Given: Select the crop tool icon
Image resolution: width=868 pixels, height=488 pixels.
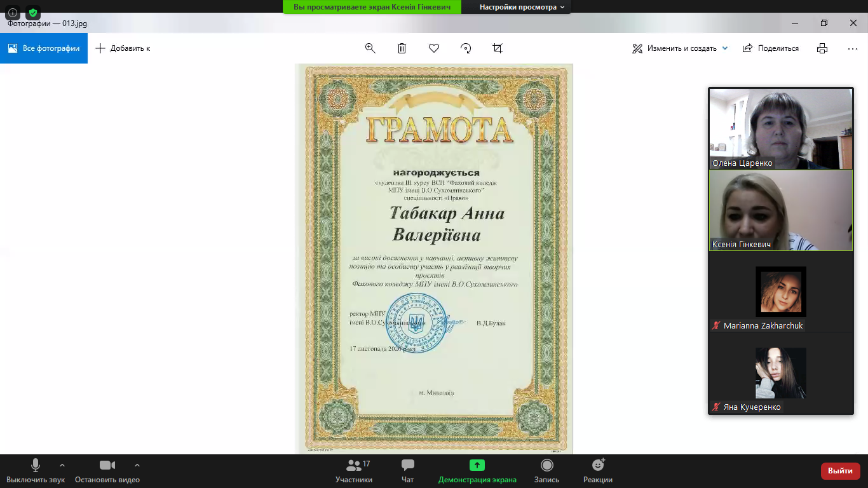Looking at the screenshot, I should (498, 48).
